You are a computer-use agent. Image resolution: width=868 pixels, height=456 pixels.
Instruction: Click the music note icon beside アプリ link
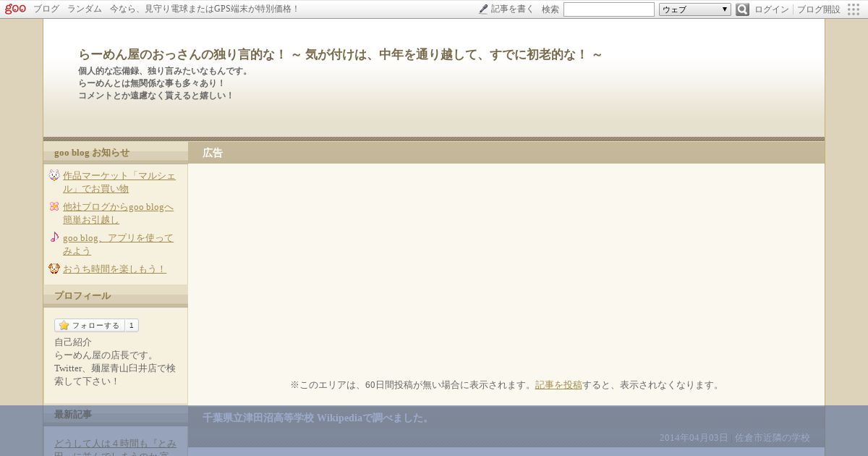[x=54, y=237]
